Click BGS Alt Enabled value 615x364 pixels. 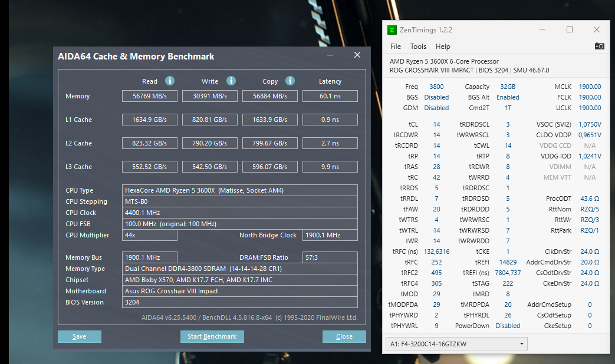click(x=508, y=97)
